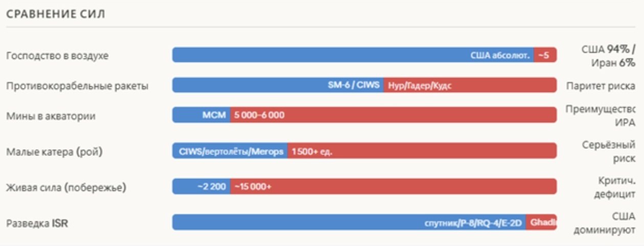Click the blue «~2 200» bar segment

click(x=201, y=187)
